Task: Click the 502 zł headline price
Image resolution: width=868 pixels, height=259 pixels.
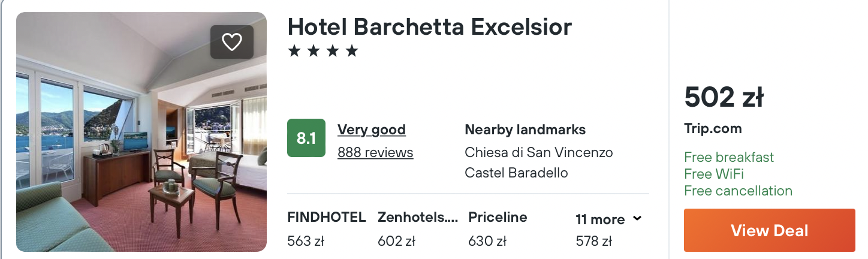Action: [724, 97]
